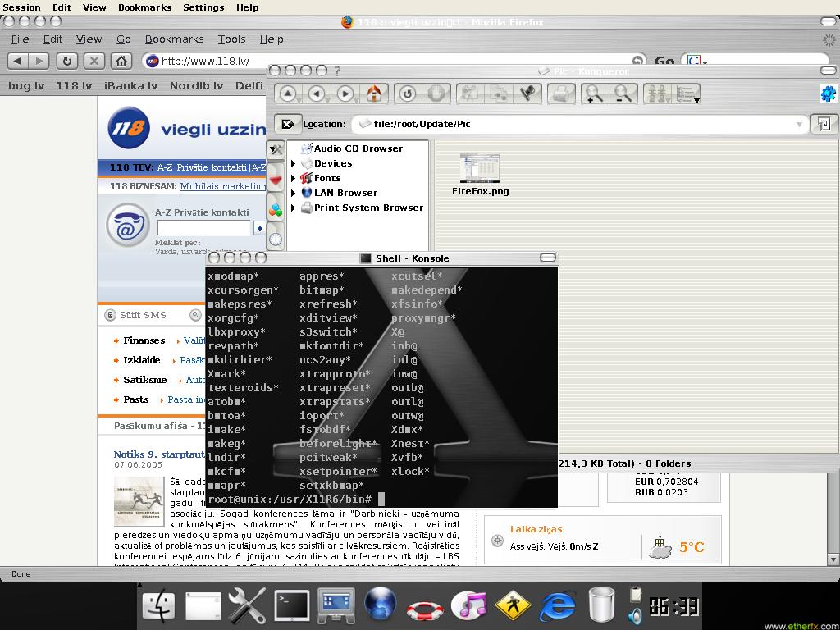Viewport: 840px width, 630px height.
Task: Open Konqueror sidebar history clock tab
Action: [276, 239]
